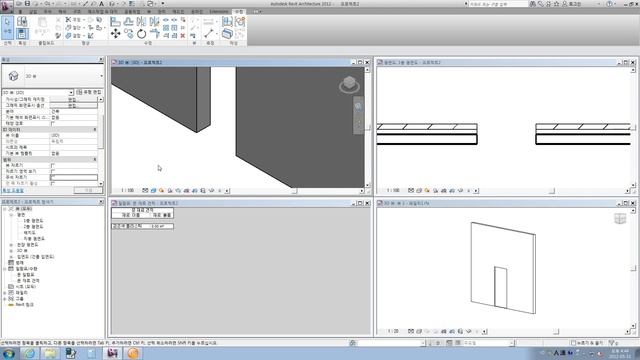Select the Align tool

click(x=116, y=22)
